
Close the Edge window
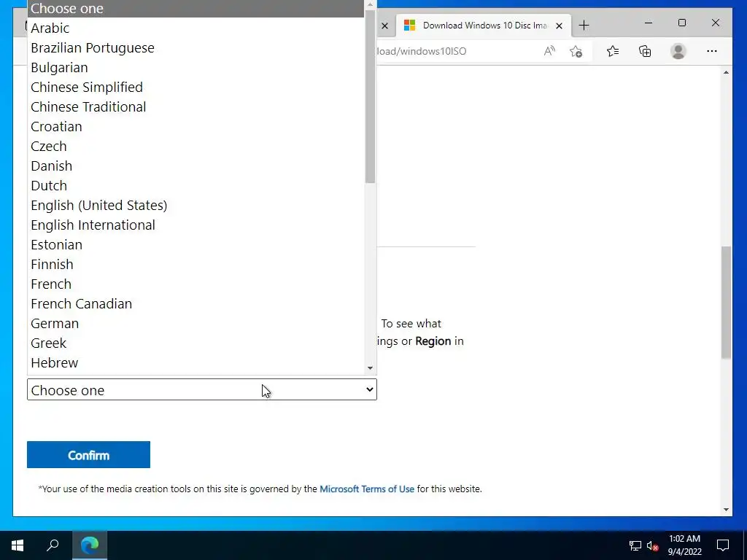716,23
